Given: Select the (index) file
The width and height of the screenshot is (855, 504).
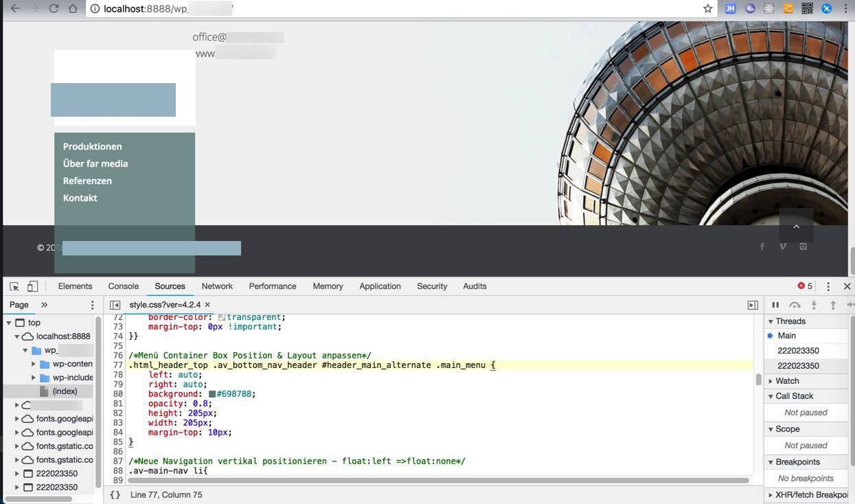Looking at the screenshot, I should click(x=65, y=391).
